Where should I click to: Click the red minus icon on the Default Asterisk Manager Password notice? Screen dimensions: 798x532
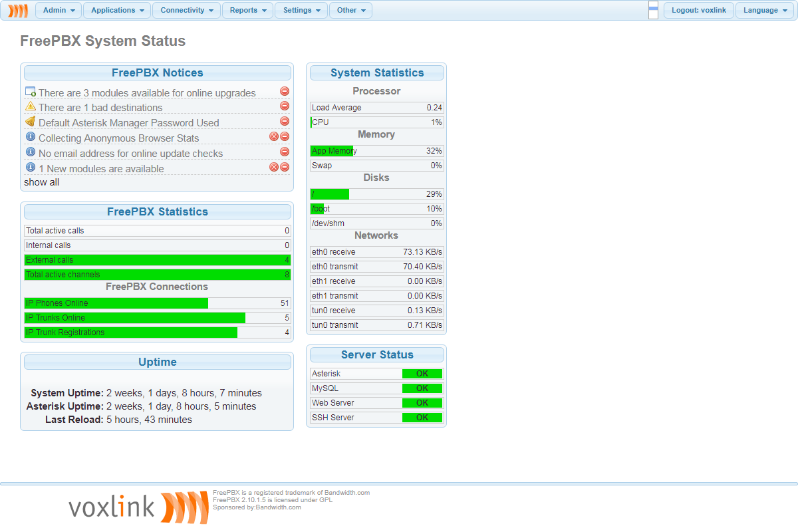pyautogui.click(x=285, y=121)
